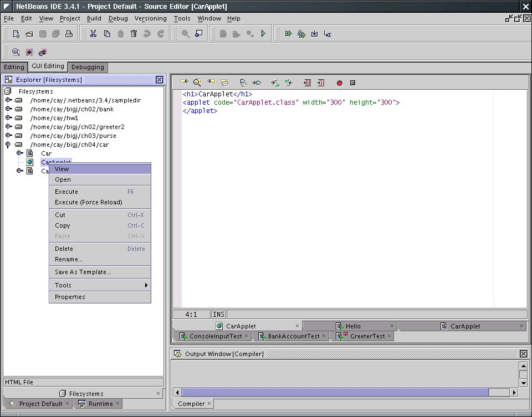Expand the /home/cay/bigj/ch02/bank node

[x=8, y=109]
